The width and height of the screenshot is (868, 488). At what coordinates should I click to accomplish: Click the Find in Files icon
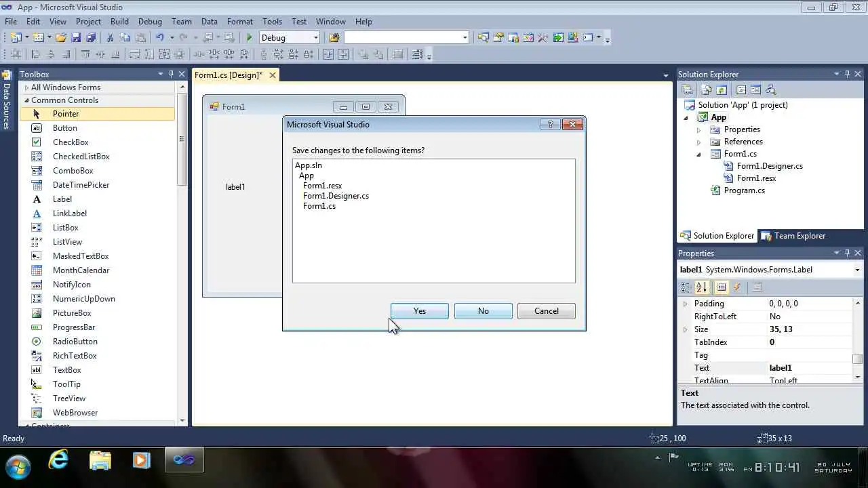[334, 37]
